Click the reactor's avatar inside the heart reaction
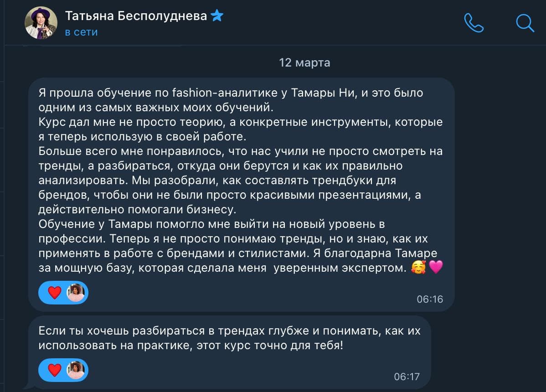 point(77,293)
